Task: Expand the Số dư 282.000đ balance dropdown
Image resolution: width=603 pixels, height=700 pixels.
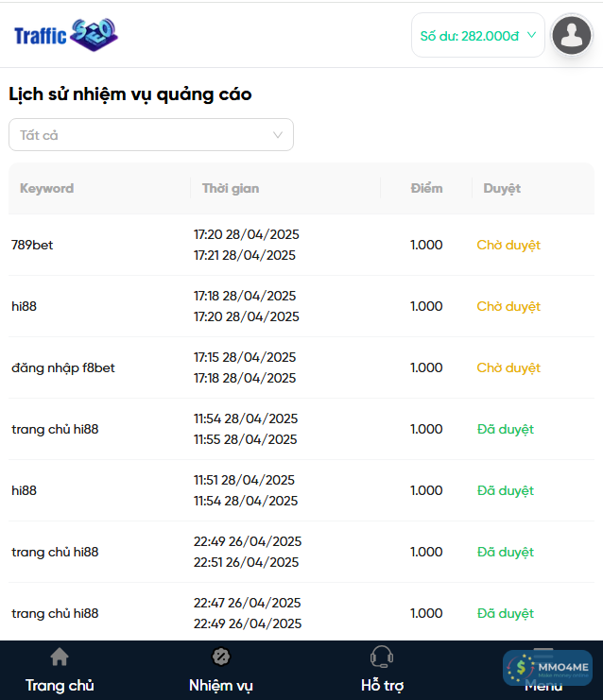Action: (x=477, y=36)
